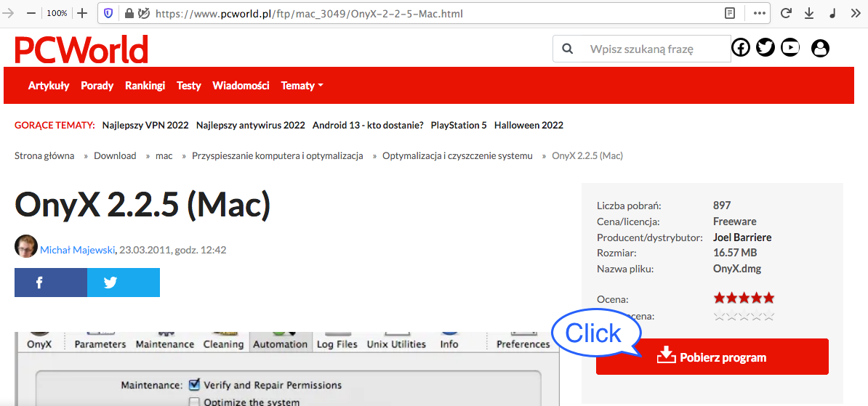This screenshot has height=406, width=868.
Task: Click the browser forward arrow
Action: 8,13
